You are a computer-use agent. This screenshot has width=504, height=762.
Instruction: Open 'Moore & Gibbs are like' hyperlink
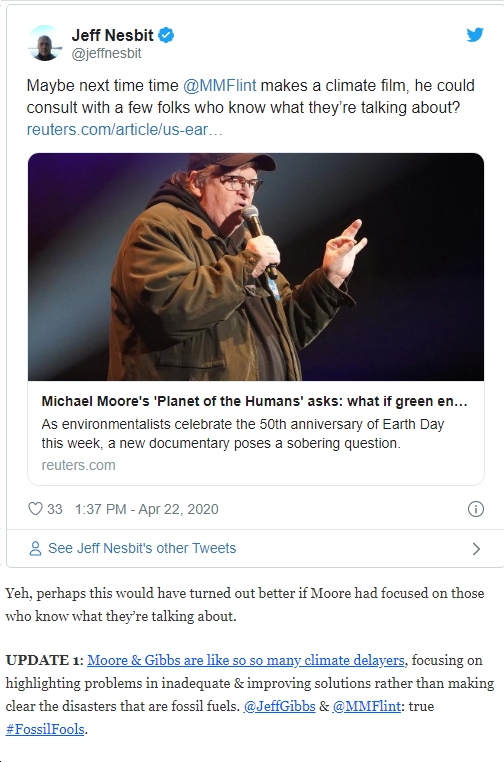click(x=246, y=660)
